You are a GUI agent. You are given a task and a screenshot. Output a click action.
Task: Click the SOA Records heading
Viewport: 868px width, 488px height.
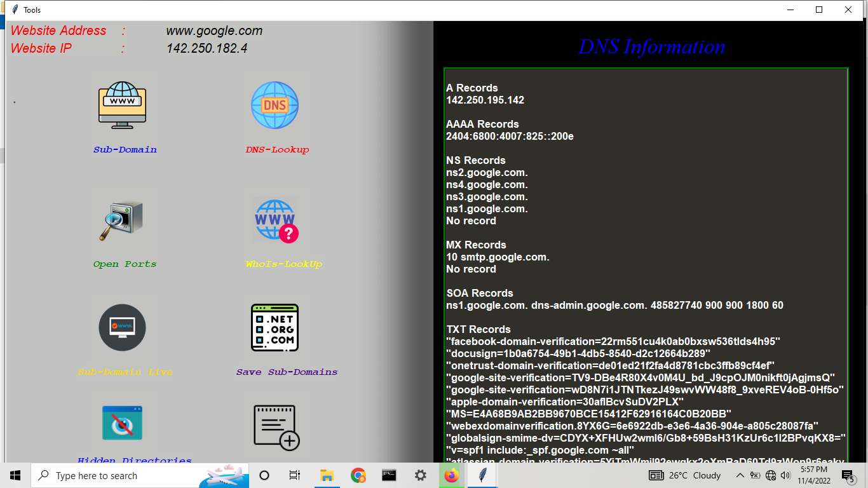point(480,293)
